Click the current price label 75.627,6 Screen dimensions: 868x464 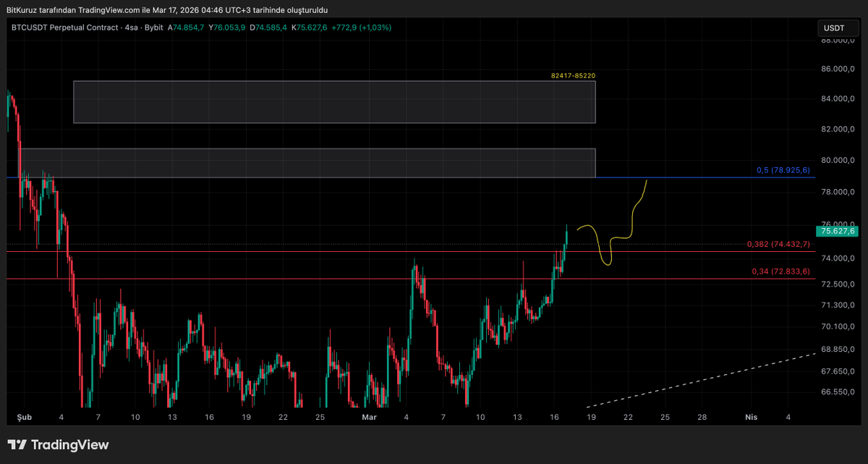[x=837, y=231]
